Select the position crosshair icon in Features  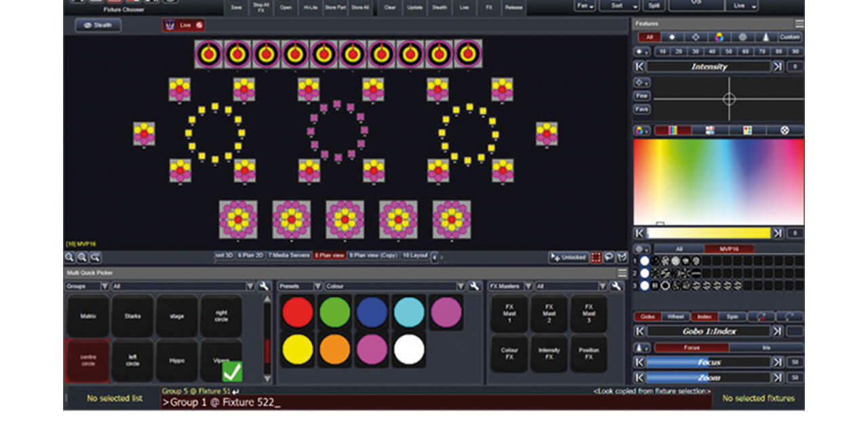pos(696,37)
